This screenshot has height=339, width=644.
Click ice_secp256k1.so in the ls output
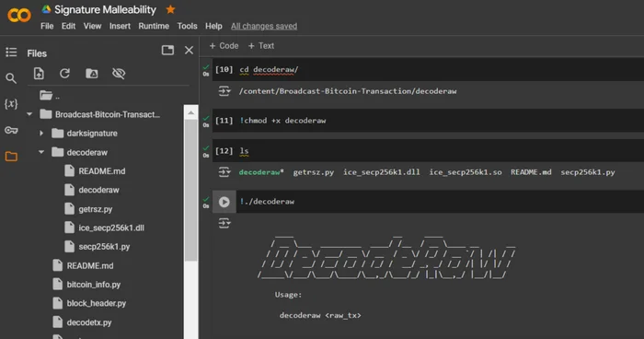pyautogui.click(x=466, y=172)
